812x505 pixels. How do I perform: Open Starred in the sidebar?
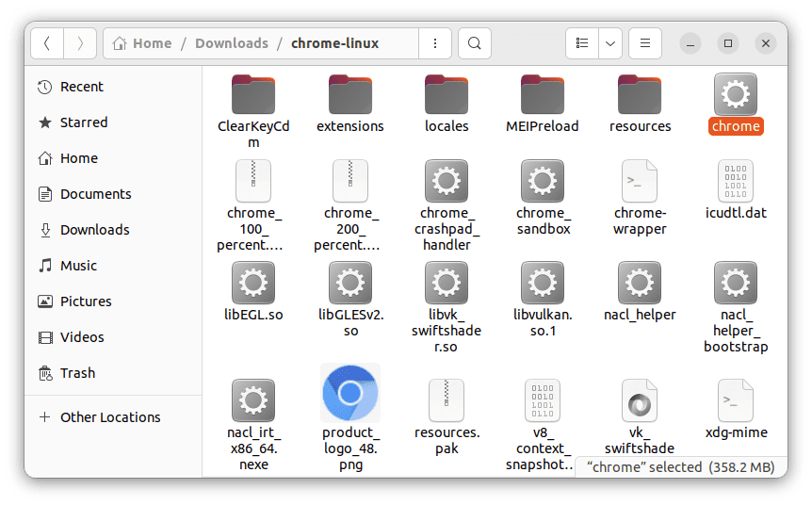(113, 122)
